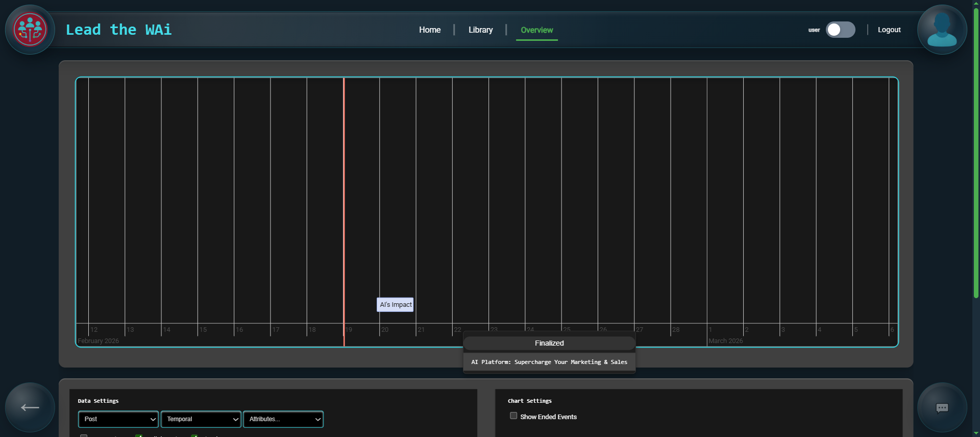Viewport: 980px width, 437px height.
Task: Toggle the user mode switch
Action: coord(840,30)
